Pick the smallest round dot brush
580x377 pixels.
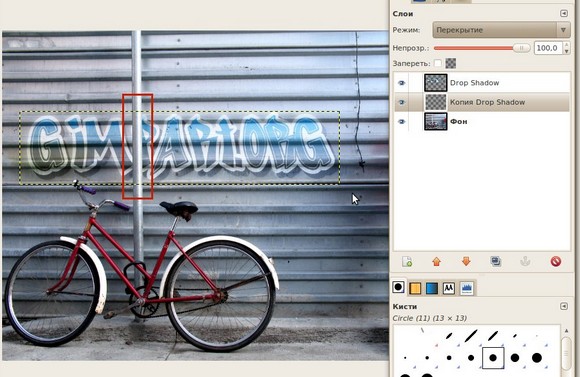point(405,358)
